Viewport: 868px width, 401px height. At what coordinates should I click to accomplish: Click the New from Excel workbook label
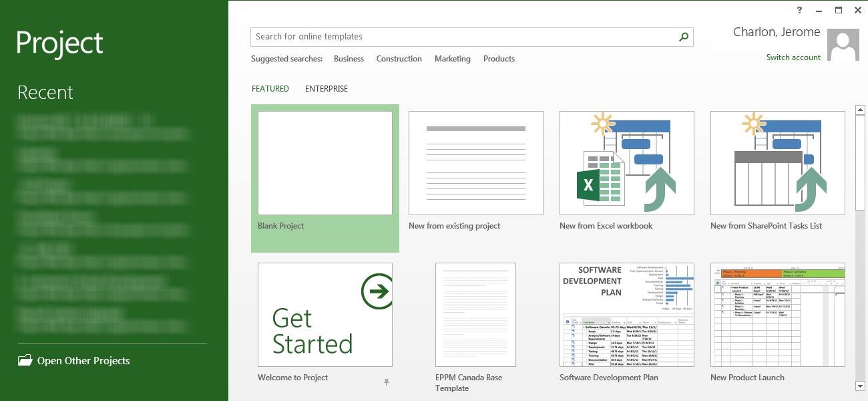[x=606, y=226]
